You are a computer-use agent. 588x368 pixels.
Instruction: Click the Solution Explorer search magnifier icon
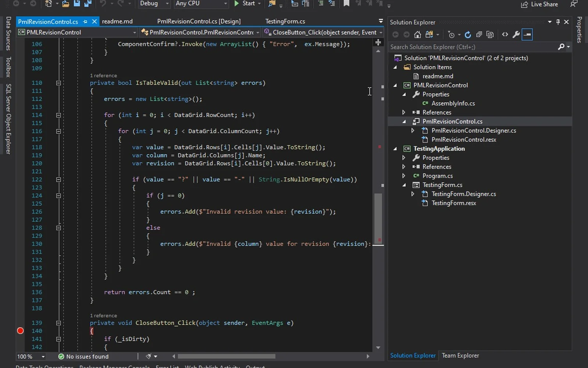[561, 47]
